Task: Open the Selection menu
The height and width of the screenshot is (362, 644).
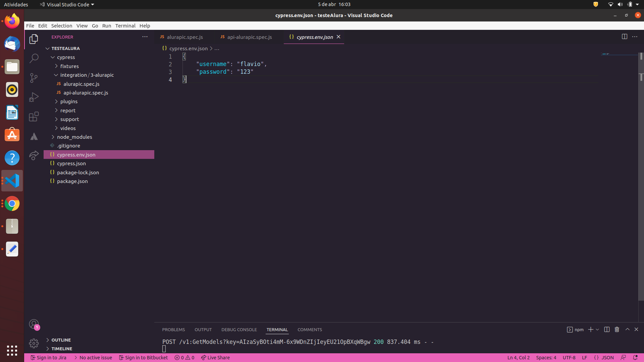Action: 61,26
